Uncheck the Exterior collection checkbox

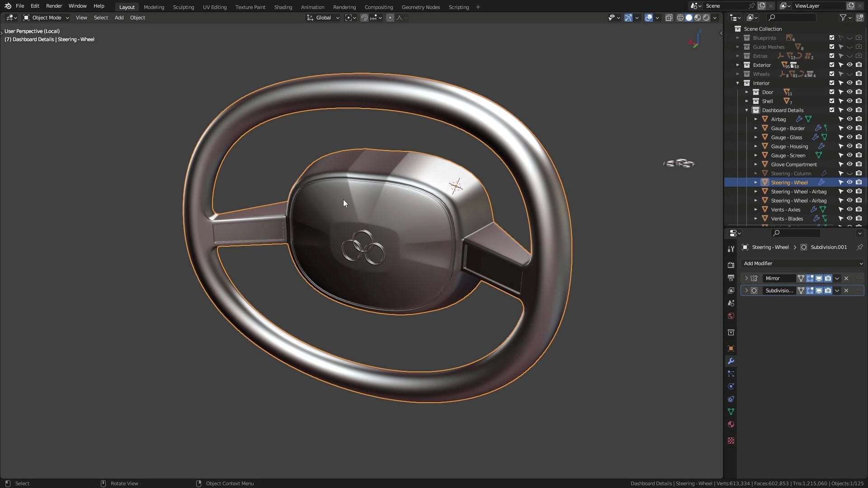click(832, 65)
